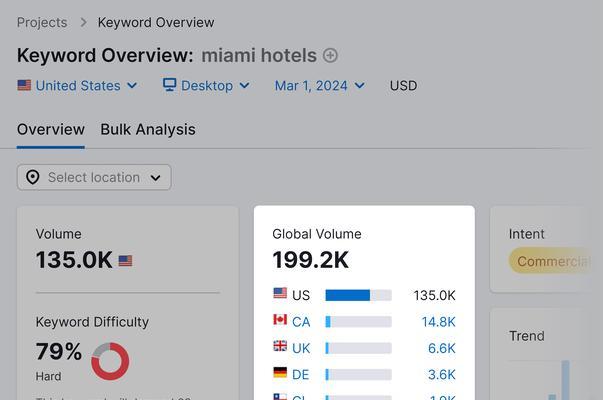
Task: Click the Desktop monitor icon
Action: 169,86
